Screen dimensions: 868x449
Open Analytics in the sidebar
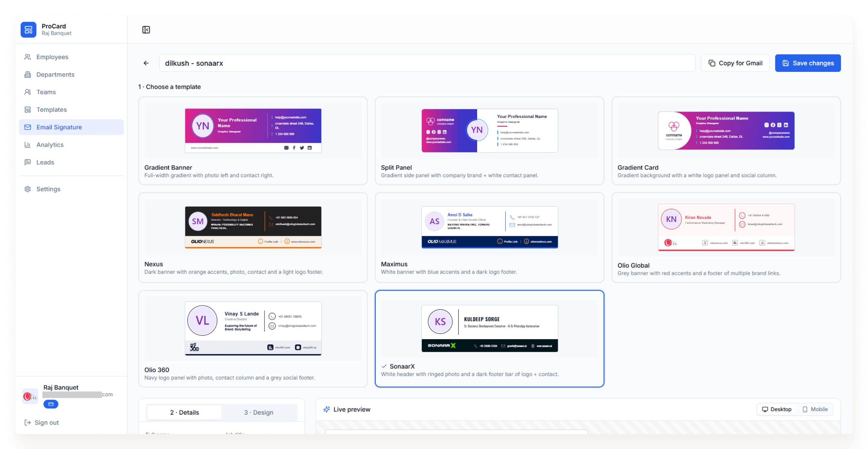tap(71, 144)
